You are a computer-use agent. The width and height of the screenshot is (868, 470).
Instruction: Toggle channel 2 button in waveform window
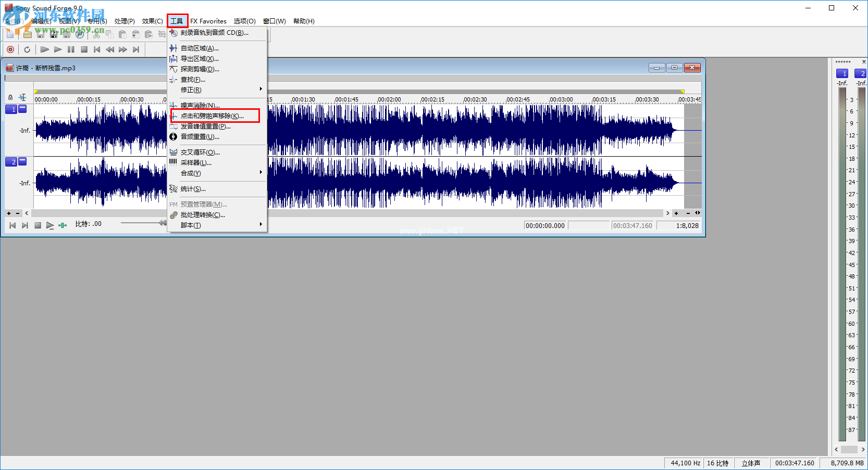[11, 162]
